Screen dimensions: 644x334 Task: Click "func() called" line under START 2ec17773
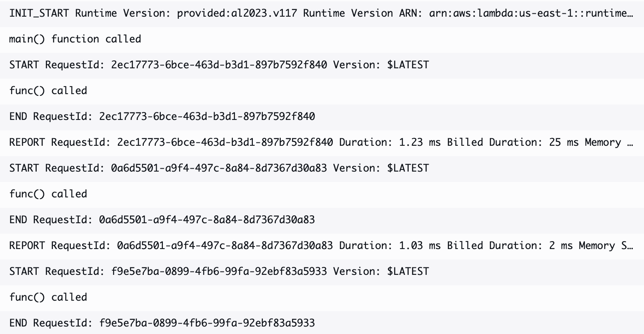[x=48, y=90]
